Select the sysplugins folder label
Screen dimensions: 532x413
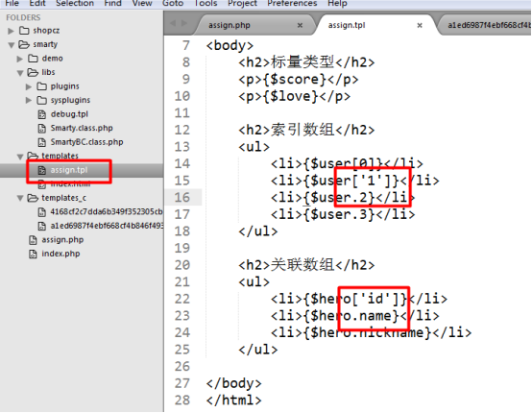tap(70, 100)
